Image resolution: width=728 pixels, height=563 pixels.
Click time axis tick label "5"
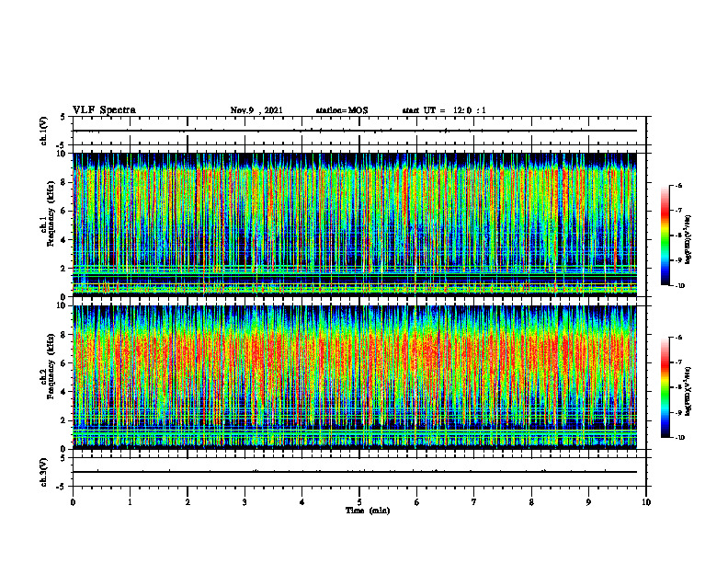click(x=359, y=502)
